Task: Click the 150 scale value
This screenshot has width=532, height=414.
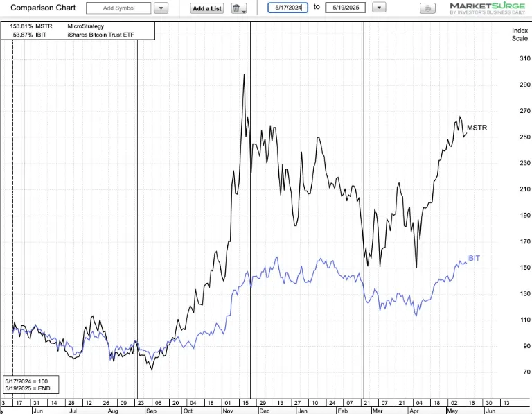Action: [x=525, y=268]
